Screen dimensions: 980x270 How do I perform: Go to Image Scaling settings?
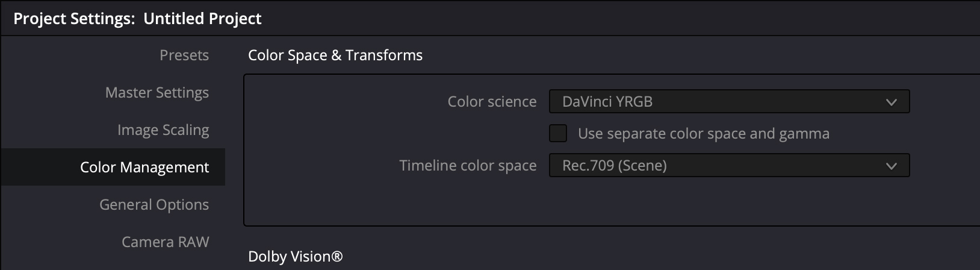click(x=163, y=130)
